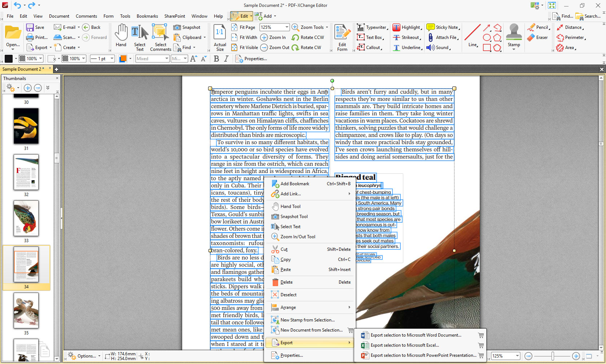Toggle the Edit Form mode
Screen dimensions: 606x364
(342, 37)
